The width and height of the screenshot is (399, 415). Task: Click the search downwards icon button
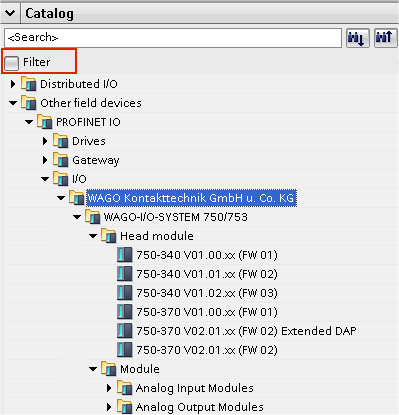click(358, 38)
